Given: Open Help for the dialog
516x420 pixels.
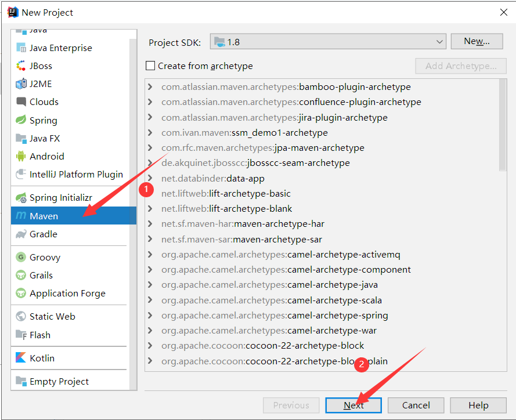Looking at the screenshot, I should (x=478, y=405).
